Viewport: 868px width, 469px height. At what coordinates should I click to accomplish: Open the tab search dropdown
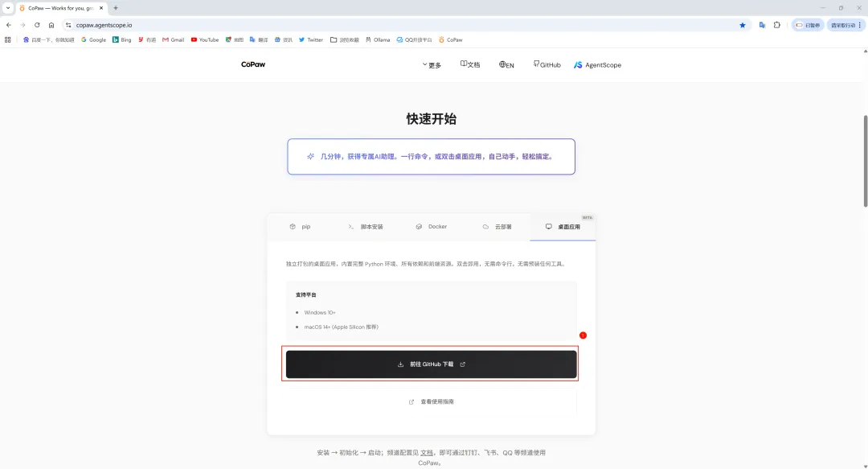click(x=8, y=8)
